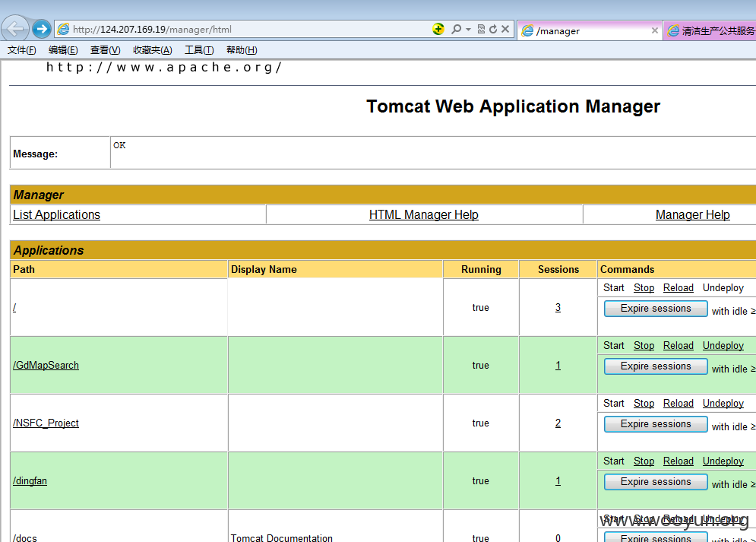Click the OK message text
This screenshot has width=756, height=542.
(119, 145)
